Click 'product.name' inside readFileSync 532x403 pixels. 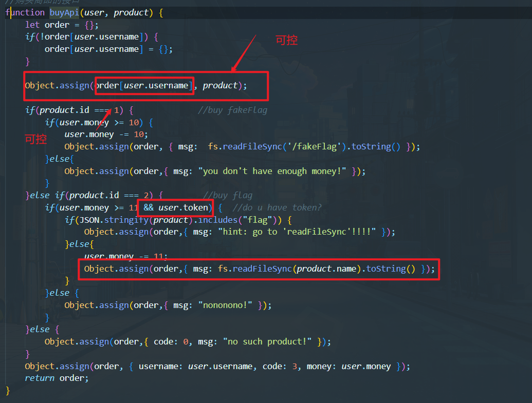pos(326,269)
